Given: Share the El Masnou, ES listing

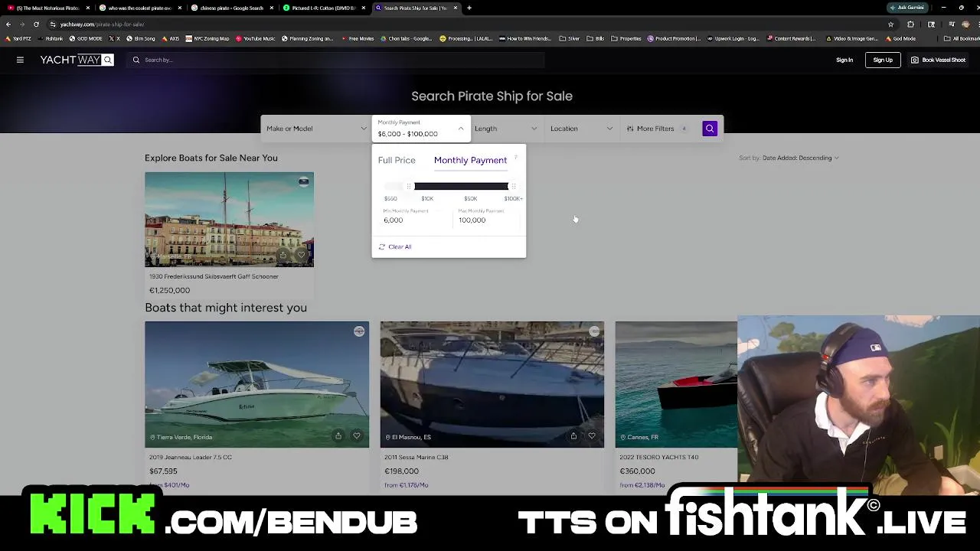Looking at the screenshot, I should click(573, 436).
